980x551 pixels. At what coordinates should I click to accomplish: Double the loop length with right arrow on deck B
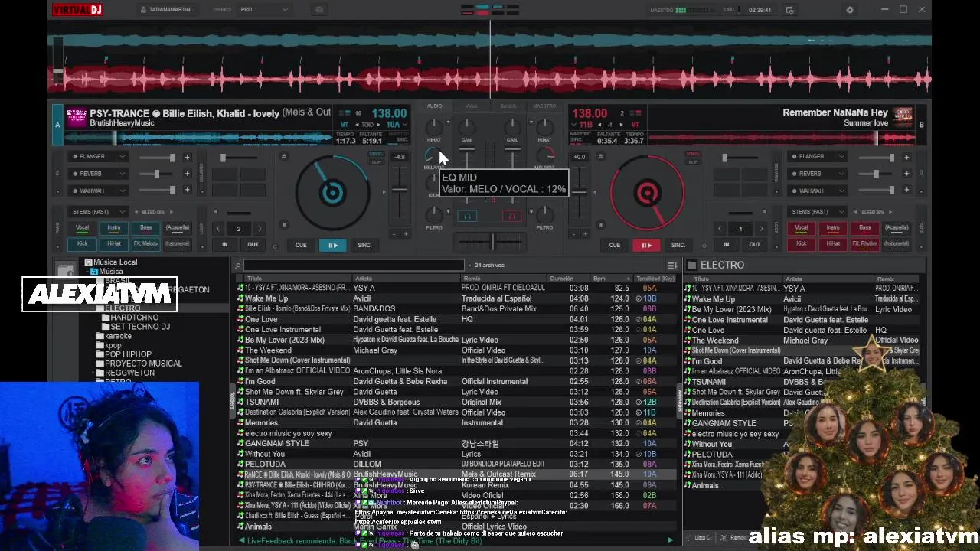coord(760,229)
